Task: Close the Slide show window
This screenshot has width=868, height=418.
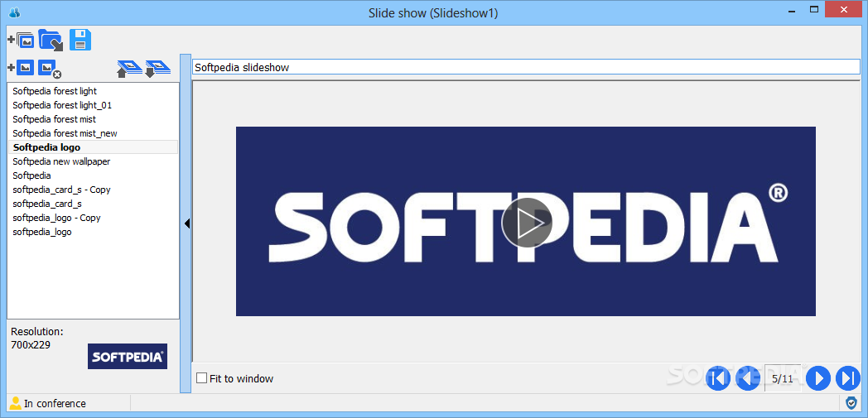Action: [844, 9]
